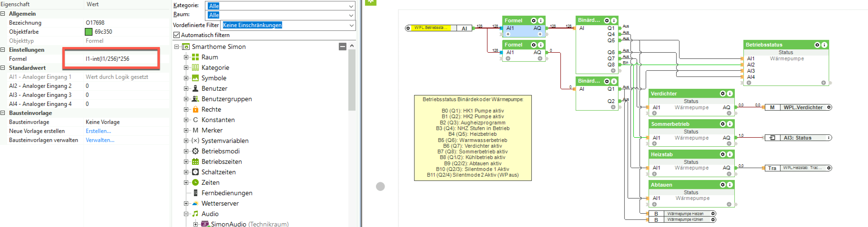Click the minus button beside Smarthome Simon
Image resolution: width=868 pixels, height=227 pixels.
tap(342, 46)
